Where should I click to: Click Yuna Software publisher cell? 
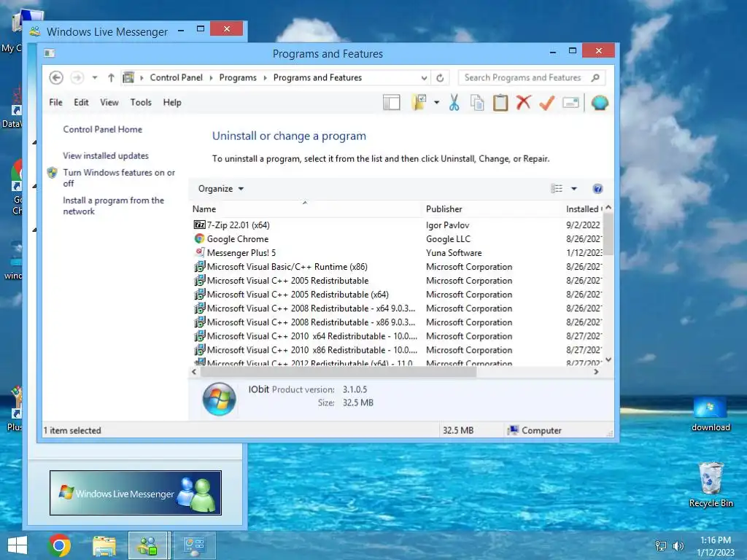point(454,253)
